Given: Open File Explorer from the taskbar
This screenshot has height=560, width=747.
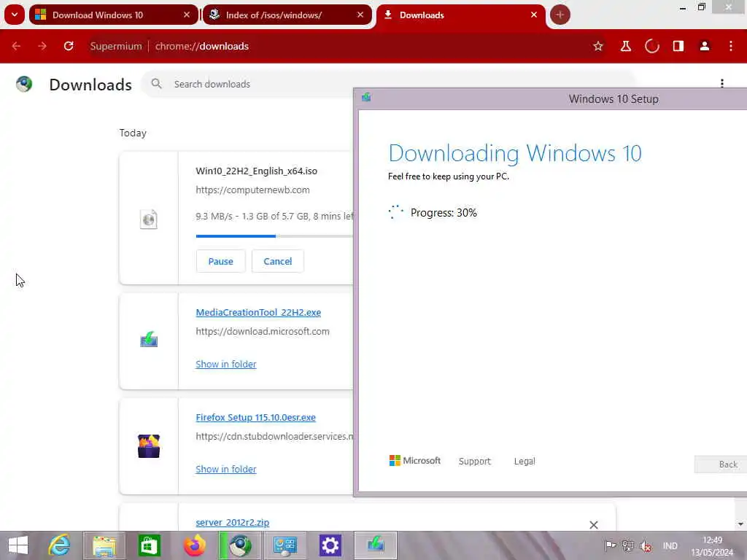Looking at the screenshot, I should click(x=104, y=545).
